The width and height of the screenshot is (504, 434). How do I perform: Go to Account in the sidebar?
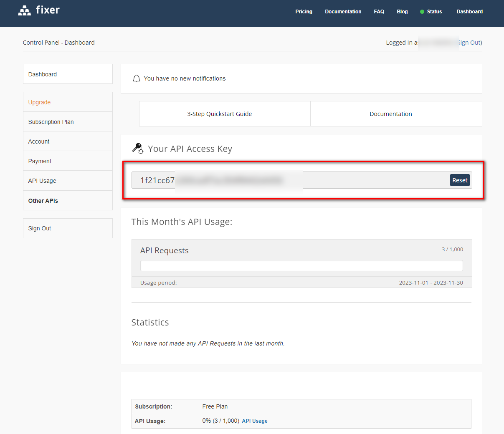pos(39,141)
